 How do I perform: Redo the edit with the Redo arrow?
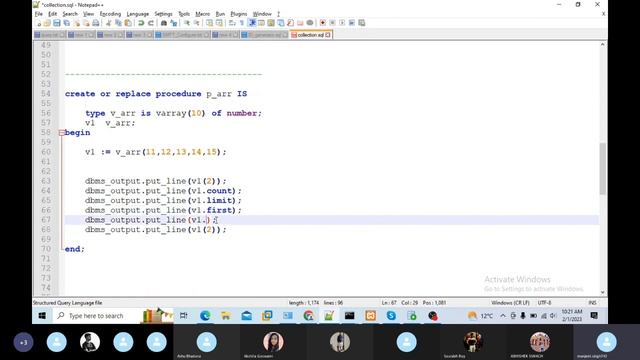(x=151, y=23)
